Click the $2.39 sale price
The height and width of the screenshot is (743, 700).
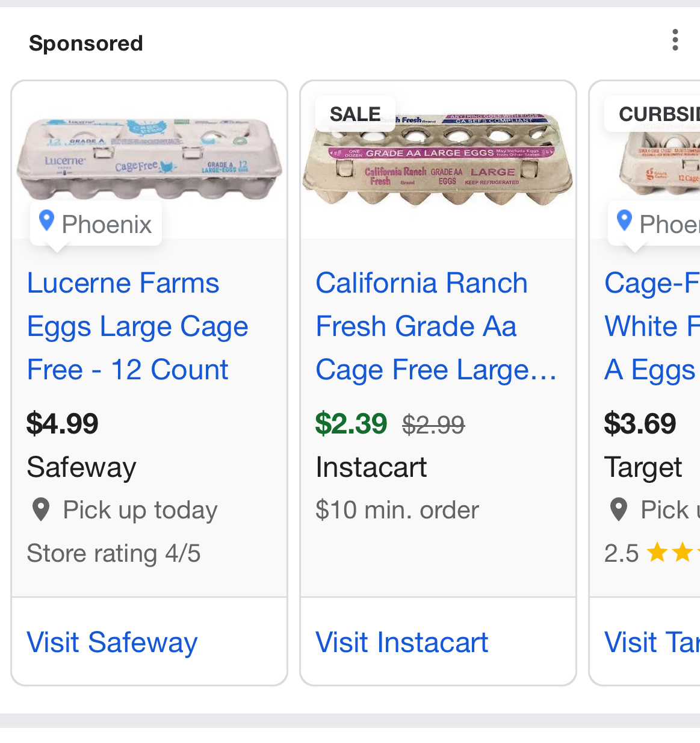tap(351, 424)
